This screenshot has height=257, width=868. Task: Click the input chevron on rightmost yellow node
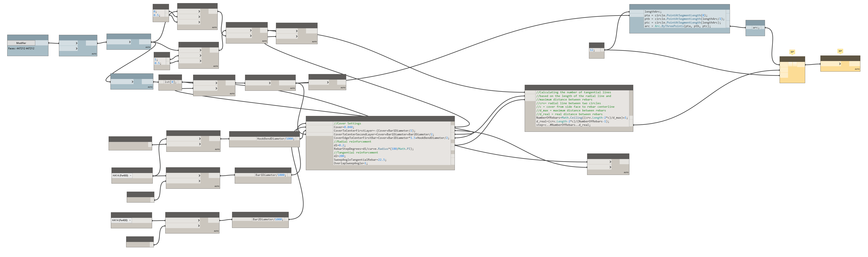click(840, 64)
